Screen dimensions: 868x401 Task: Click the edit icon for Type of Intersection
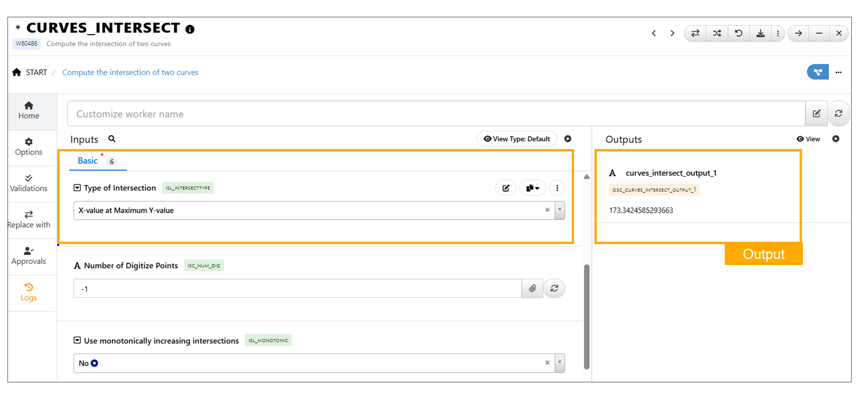tap(506, 188)
